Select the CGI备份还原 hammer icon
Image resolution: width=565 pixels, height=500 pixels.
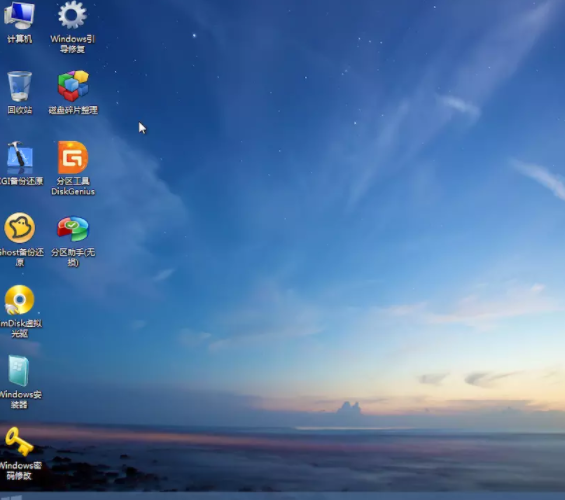(19, 158)
